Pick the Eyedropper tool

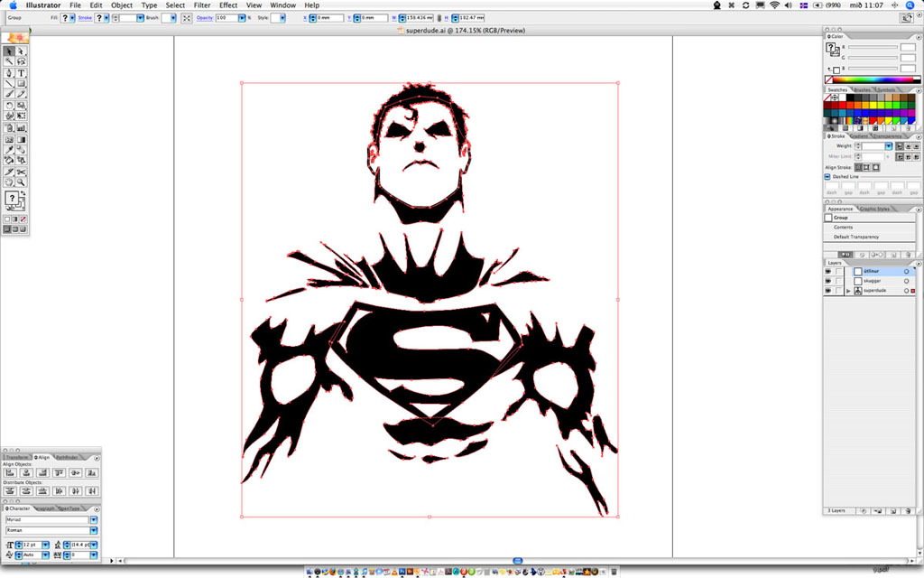(x=9, y=150)
